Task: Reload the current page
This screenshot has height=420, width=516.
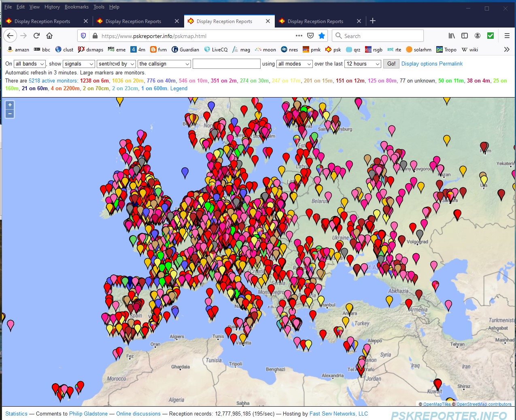Action: click(36, 36)
